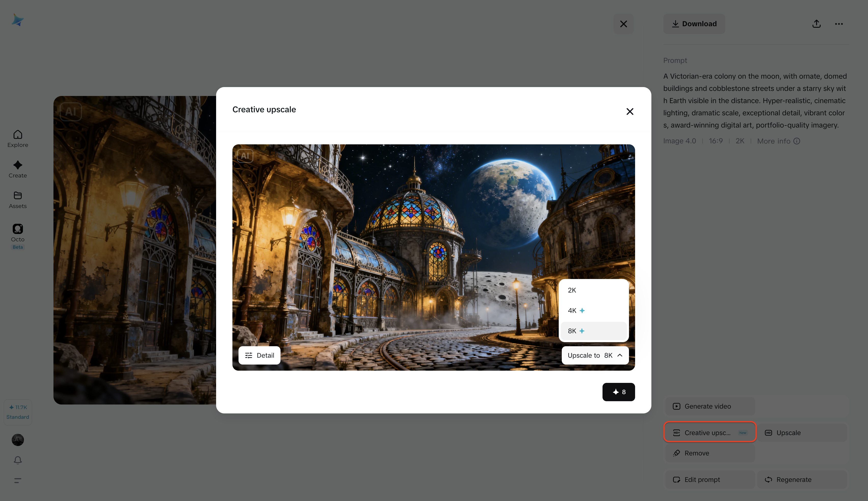868x501 pixels.
Task: Share the image via upload icon
Action: (x=816, y=24)
